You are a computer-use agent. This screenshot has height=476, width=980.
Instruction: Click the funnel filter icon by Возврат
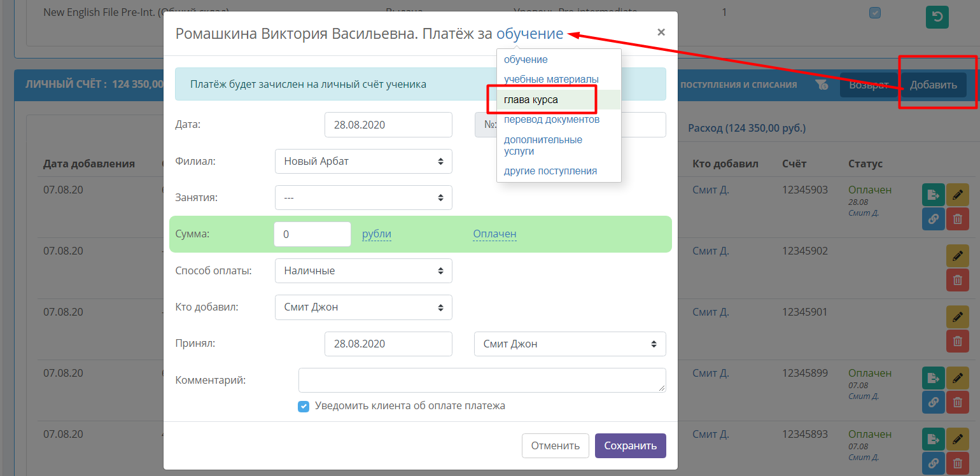(x=821, y=85)
